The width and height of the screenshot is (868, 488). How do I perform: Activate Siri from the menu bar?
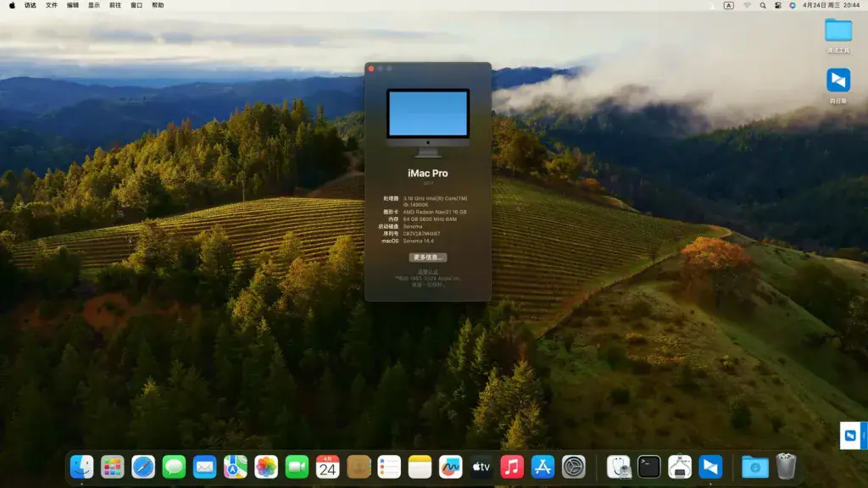[x=793, y=6]
